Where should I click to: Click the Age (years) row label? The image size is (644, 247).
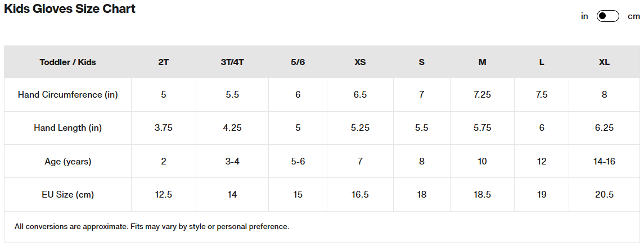67,161
